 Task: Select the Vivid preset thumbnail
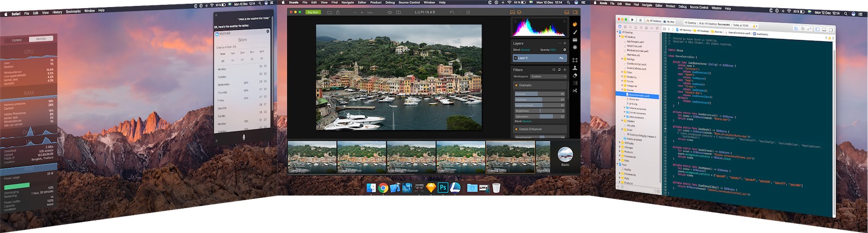tap(460, 157)
